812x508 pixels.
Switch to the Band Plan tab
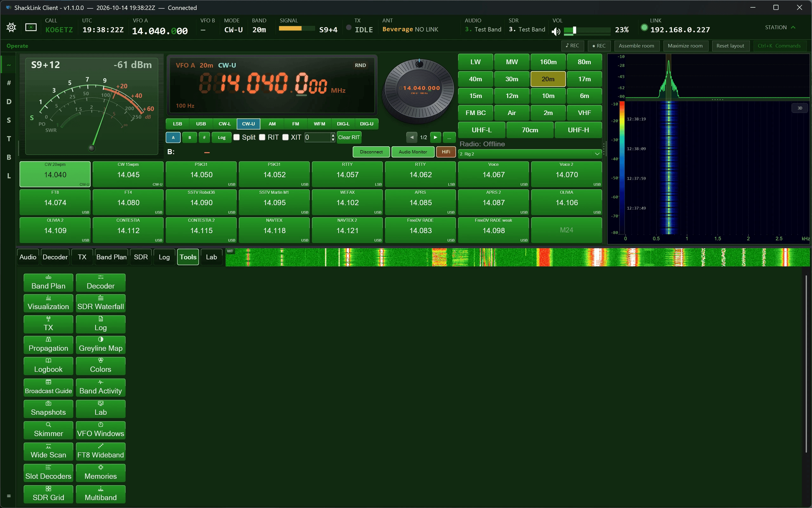(111, 257)
